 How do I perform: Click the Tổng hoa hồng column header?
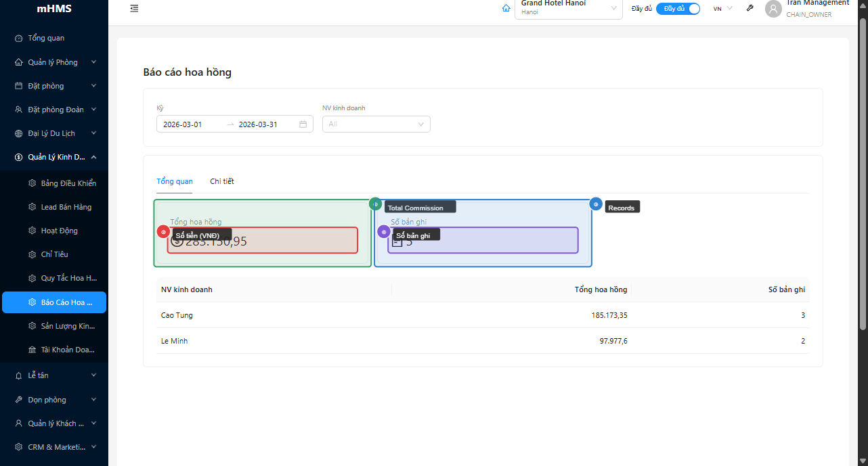pyautogui.click(x=601, y=289)
